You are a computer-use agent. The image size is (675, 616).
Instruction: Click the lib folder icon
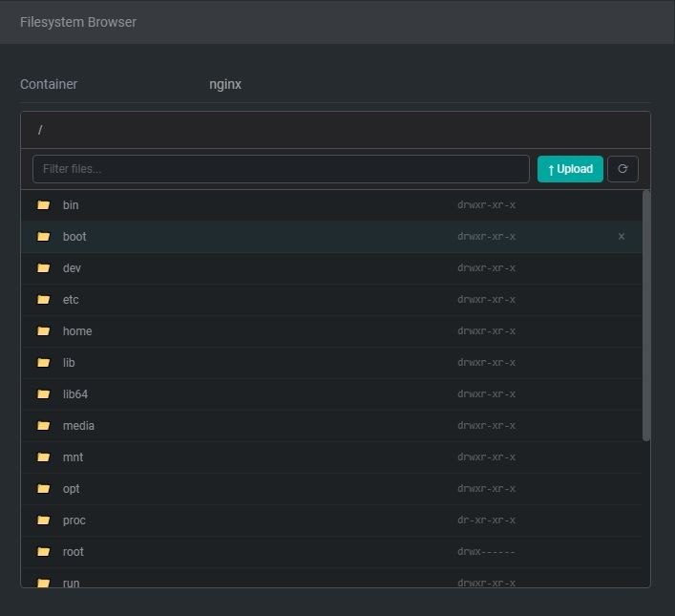[x=44, y=363]
